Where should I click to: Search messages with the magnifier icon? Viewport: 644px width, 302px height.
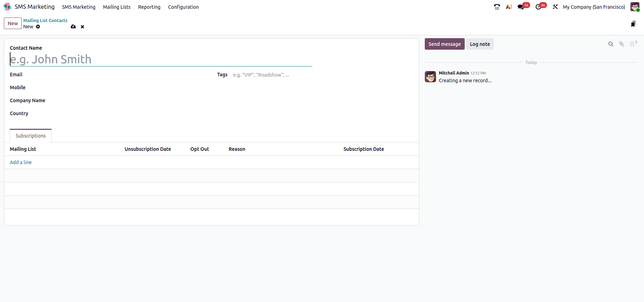[611, 44]
